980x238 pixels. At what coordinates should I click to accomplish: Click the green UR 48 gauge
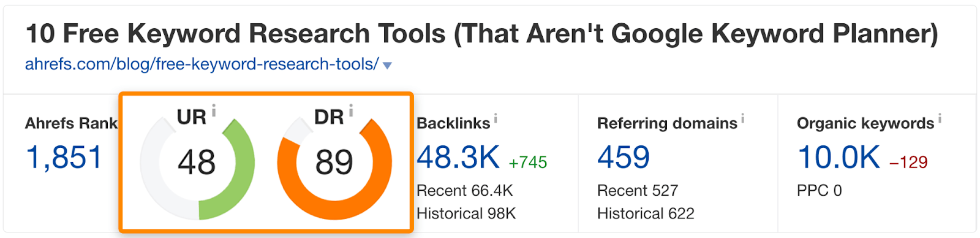tap(197, 163)
